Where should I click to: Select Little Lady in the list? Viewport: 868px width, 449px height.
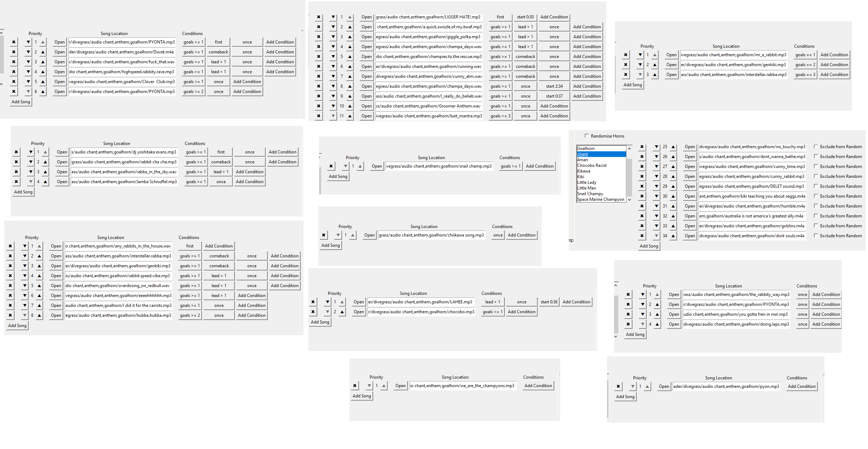tap(601, 182)
